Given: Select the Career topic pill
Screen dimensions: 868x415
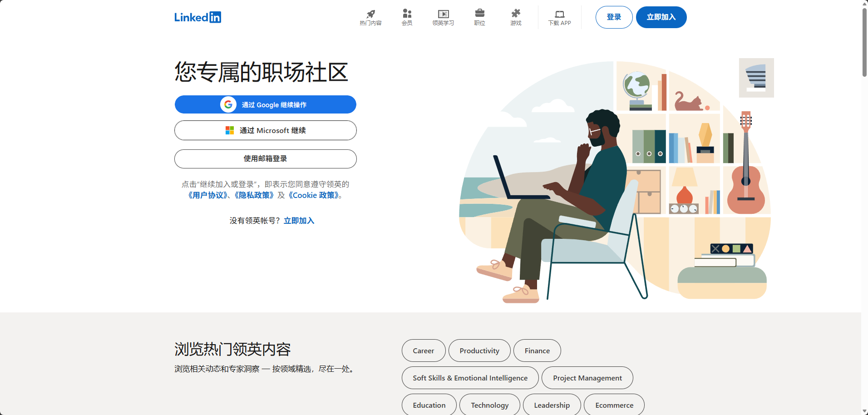Looking at the screenshot, I should [x=423, y=351].
